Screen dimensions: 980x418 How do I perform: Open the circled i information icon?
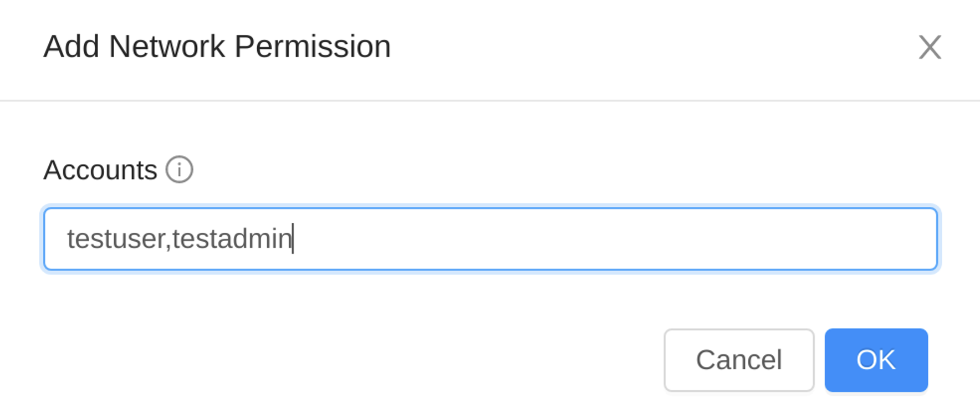coord(179,170)
